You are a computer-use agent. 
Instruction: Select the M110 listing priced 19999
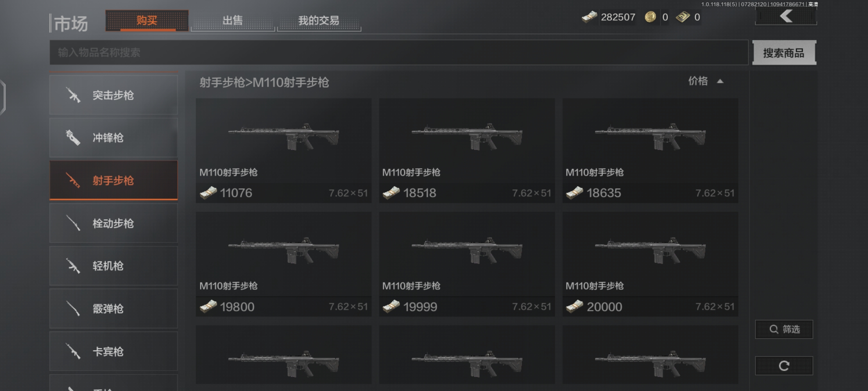(467, 264)
